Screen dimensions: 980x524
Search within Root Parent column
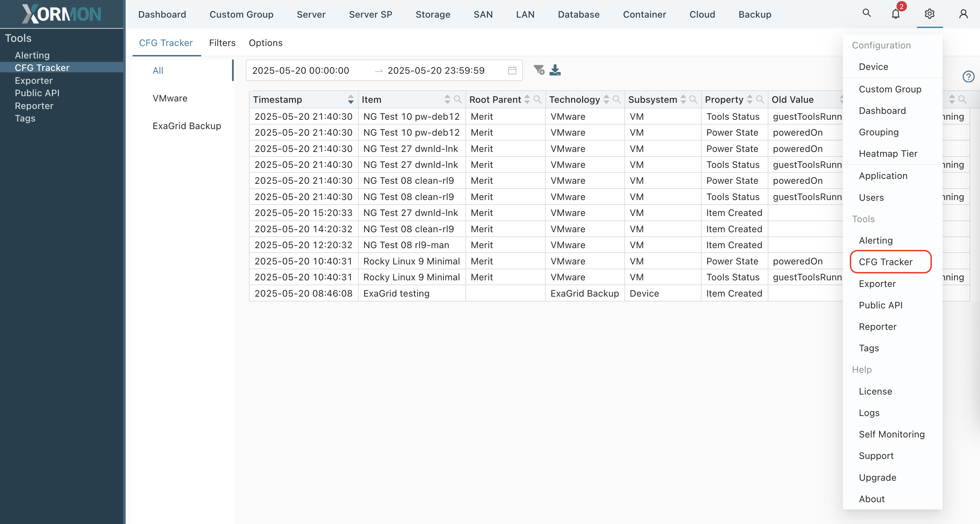537,100
